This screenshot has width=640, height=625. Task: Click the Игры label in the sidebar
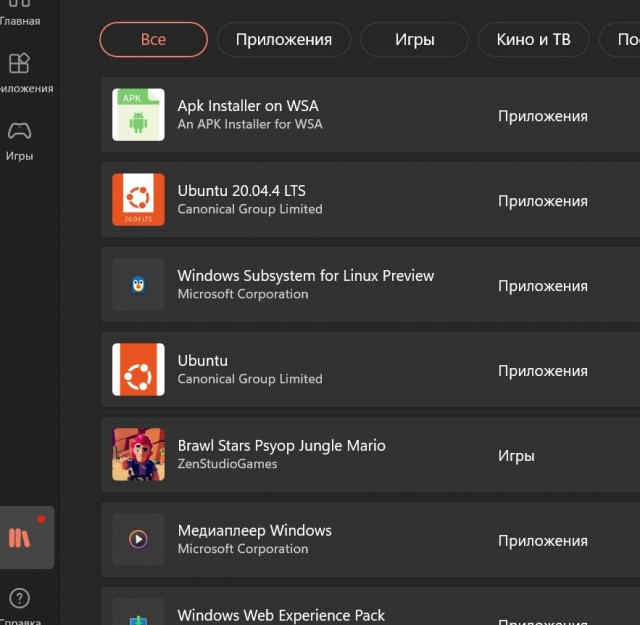(20, 156)
